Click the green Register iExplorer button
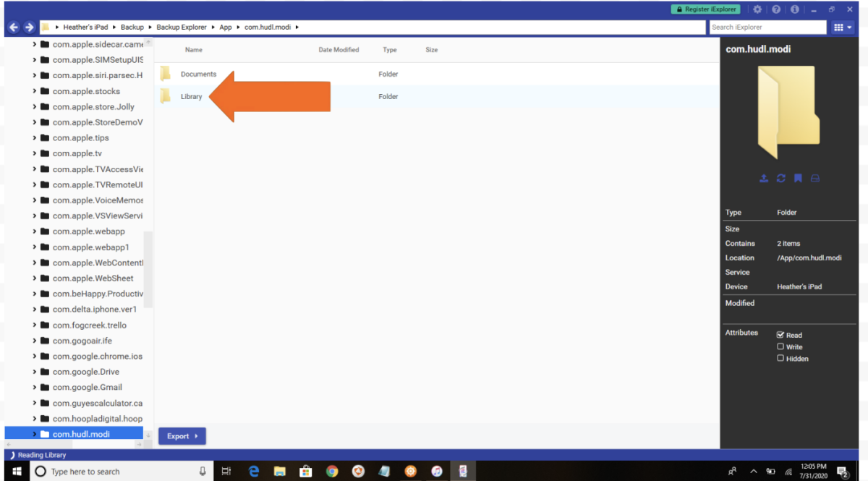Screen dimensions: 868x481 pyautogui.click(x=705, y=9)
